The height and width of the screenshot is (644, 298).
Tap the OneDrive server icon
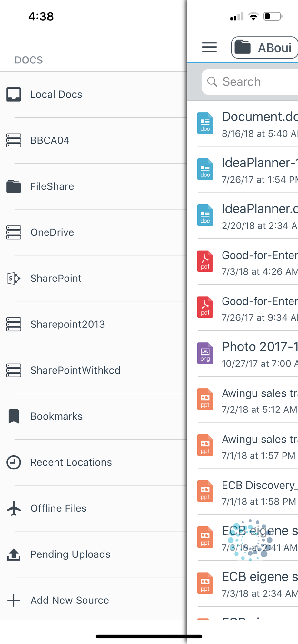pyautogui.click(x=14, y=232)
